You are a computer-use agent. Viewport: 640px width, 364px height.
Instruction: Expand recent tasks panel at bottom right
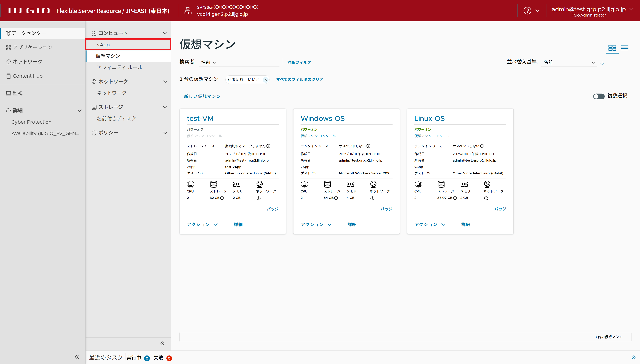point(633,357)
